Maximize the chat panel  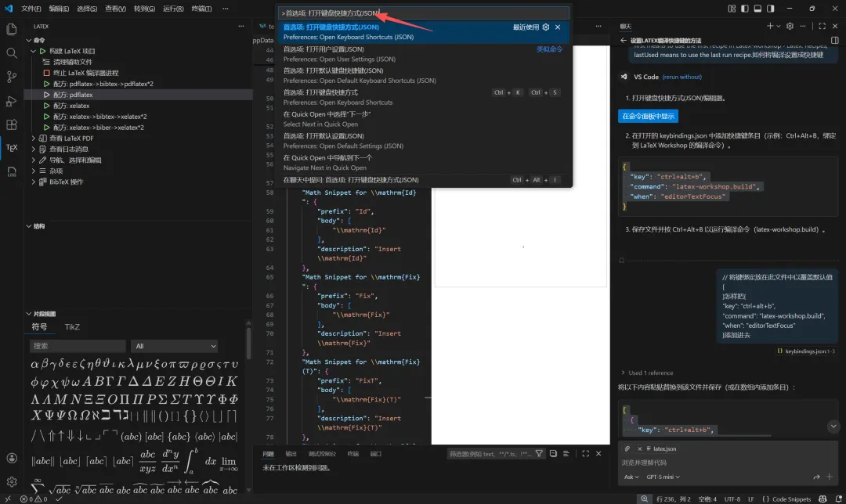(822, 26)
